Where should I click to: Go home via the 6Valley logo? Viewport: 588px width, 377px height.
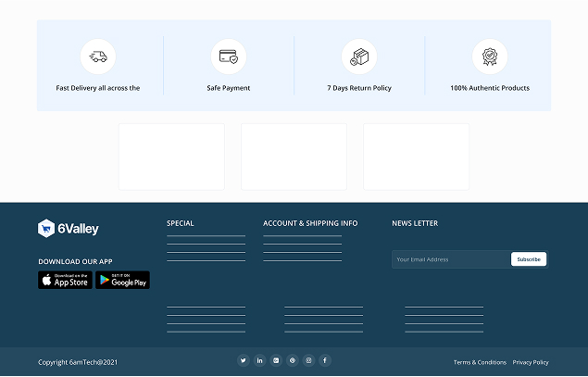coord(69,228)
